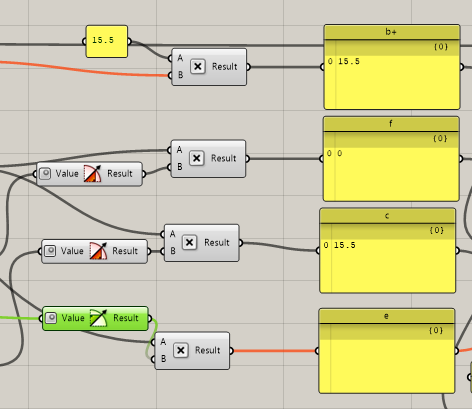Click the square icon on the Value component near panel c
The height and width of the screenshot is (409, 472).
click(50, 251)
